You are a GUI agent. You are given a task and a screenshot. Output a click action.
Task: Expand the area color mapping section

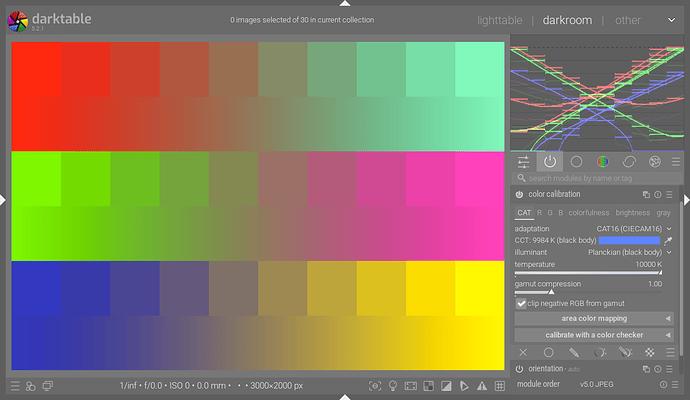[x=594, y=318]
